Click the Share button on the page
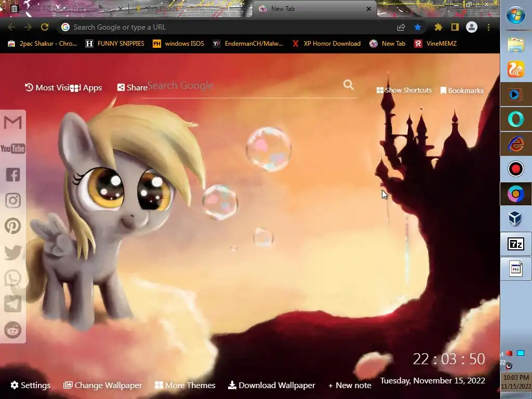 [x=132, y=87]
